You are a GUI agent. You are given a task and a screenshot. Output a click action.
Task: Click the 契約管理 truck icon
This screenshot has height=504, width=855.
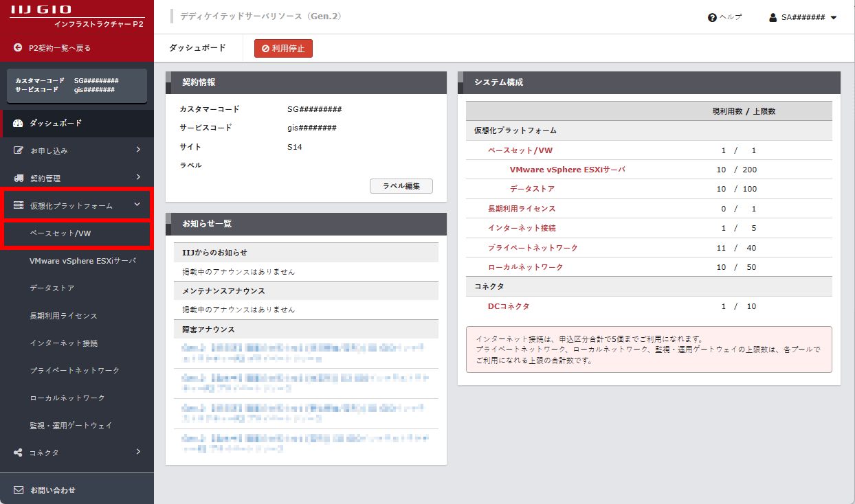[19, 178]
